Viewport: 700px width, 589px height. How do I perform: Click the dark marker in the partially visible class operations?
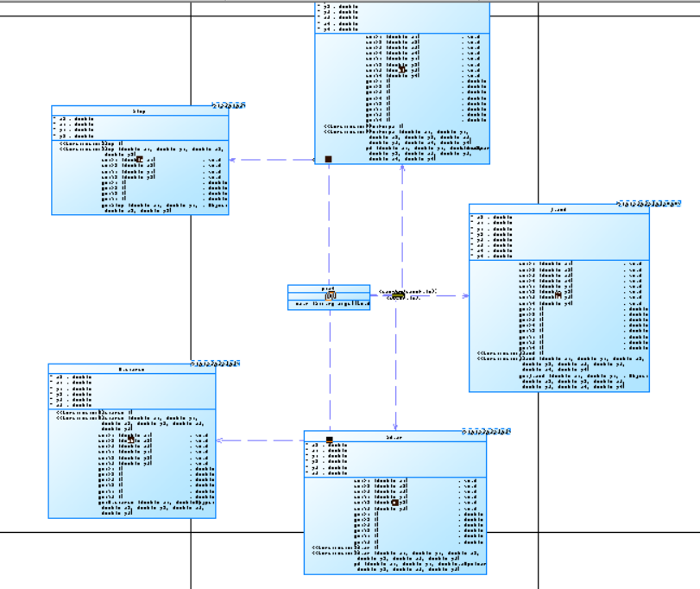401,69
